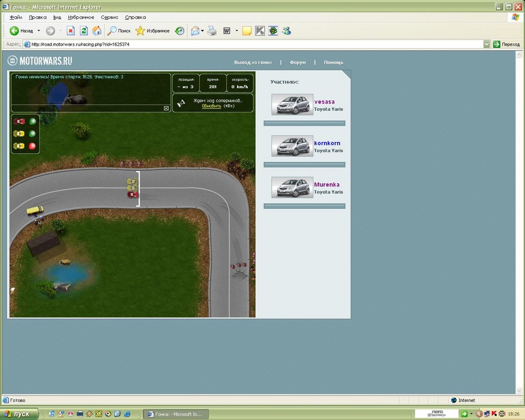Screen dimensions: 525x420
Task: Click the red car at start line
Action: (x=133, y=194)
